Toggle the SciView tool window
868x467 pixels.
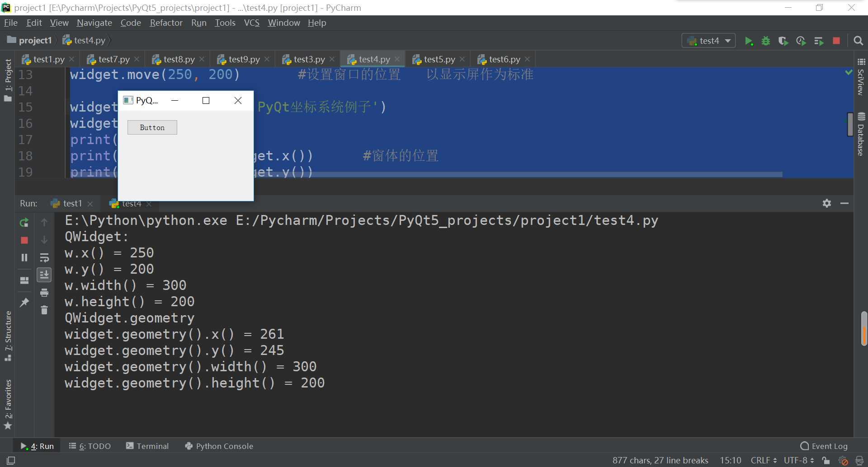[x=861, y=76]
